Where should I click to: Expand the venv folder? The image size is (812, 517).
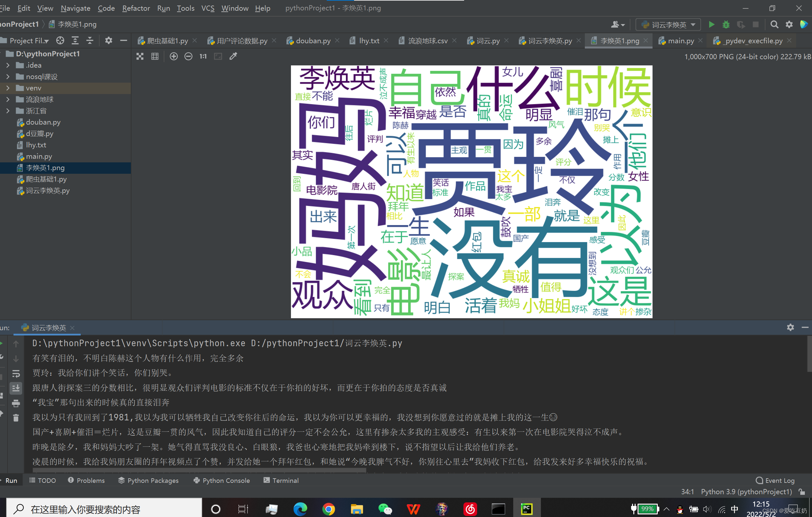pos(8,88)
